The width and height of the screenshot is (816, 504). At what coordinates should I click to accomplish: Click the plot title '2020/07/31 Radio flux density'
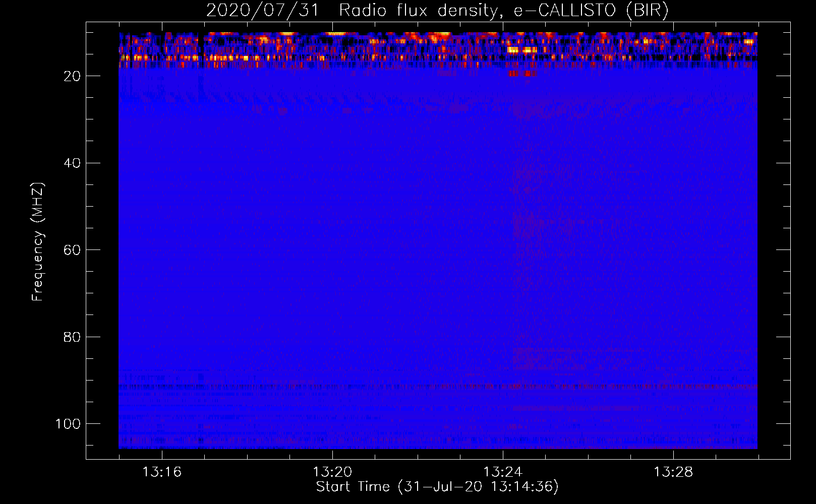[437, 10]
